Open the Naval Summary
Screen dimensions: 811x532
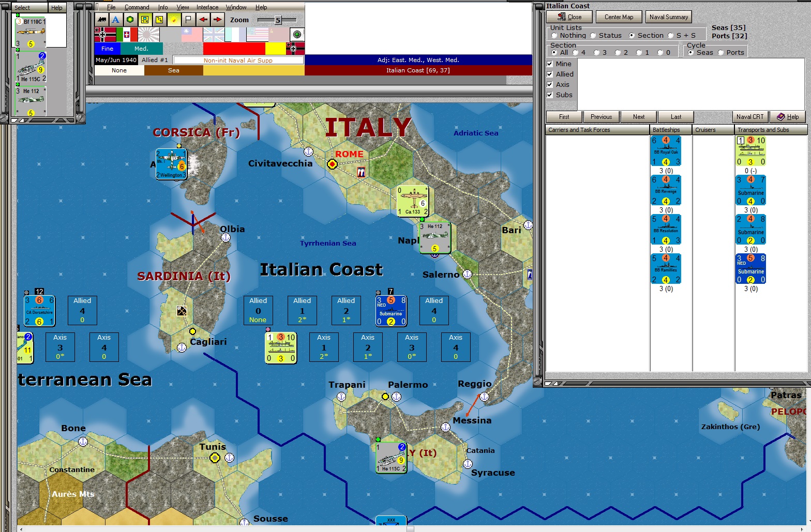click(668, 17)
